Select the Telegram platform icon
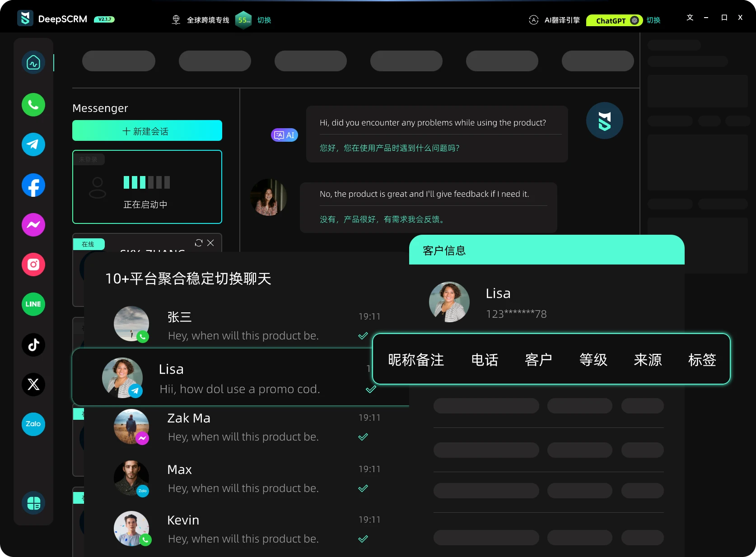Viewport: 756px width, 557px height. (x=33, y=144)
